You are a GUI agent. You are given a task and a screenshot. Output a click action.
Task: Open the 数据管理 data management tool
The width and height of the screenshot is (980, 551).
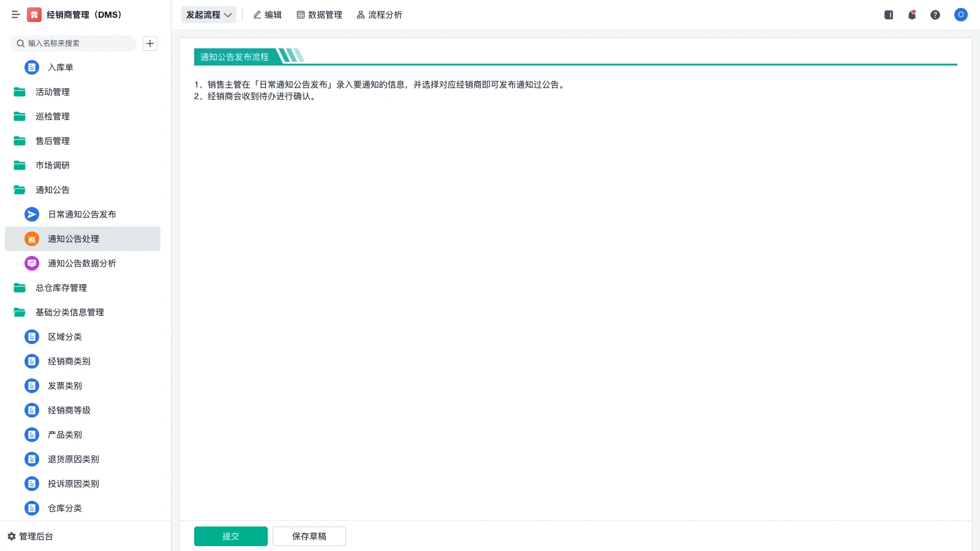click(320, 15)
